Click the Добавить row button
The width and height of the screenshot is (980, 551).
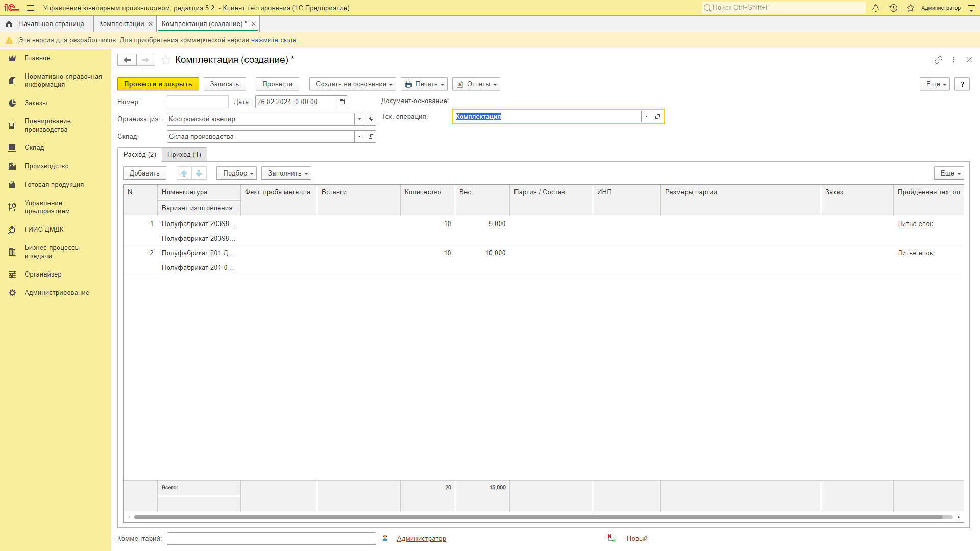coord(144,173)
